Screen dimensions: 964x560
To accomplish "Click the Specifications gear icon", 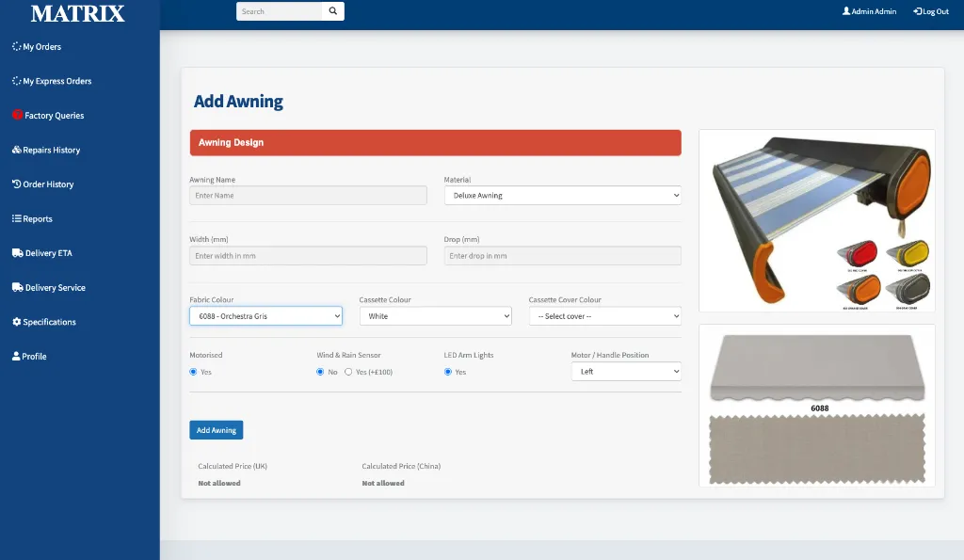I will point(17,322).
